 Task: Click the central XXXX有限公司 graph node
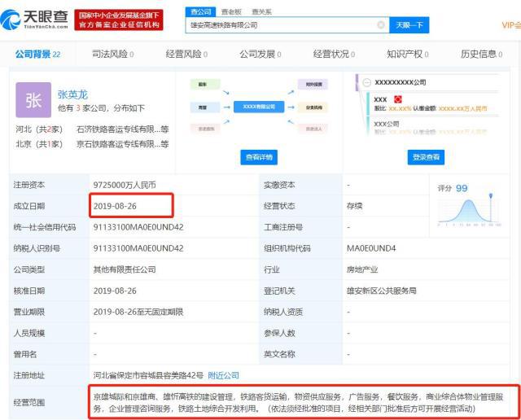pos(259,107)
